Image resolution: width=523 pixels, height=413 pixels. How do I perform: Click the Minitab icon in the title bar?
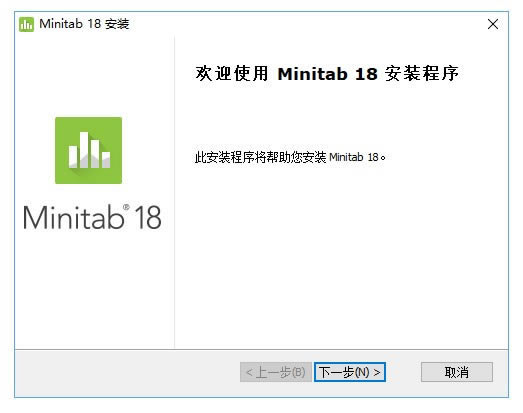coord(26,24)
